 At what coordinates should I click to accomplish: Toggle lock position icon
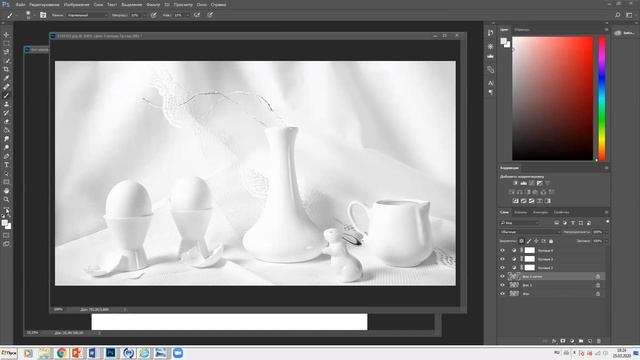pos(536,241)
